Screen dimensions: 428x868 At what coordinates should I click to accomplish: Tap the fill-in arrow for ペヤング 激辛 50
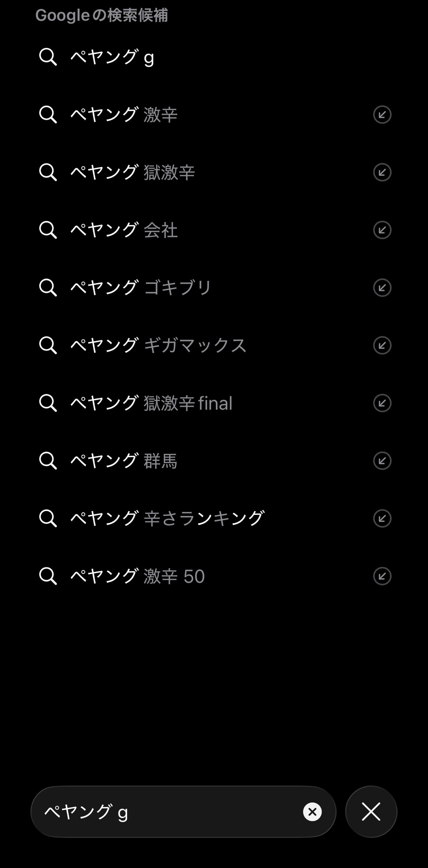pyautogui.click(x=382, y=576)
